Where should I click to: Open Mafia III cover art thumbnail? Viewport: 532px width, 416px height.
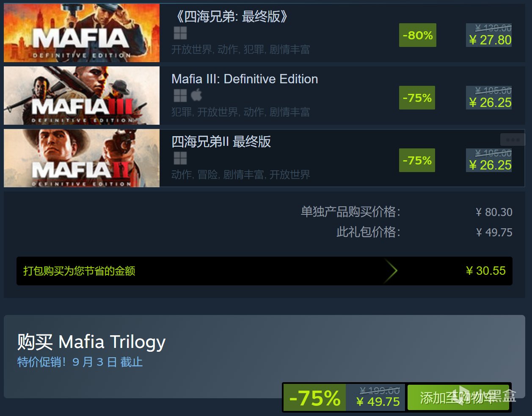click(82, 96)
